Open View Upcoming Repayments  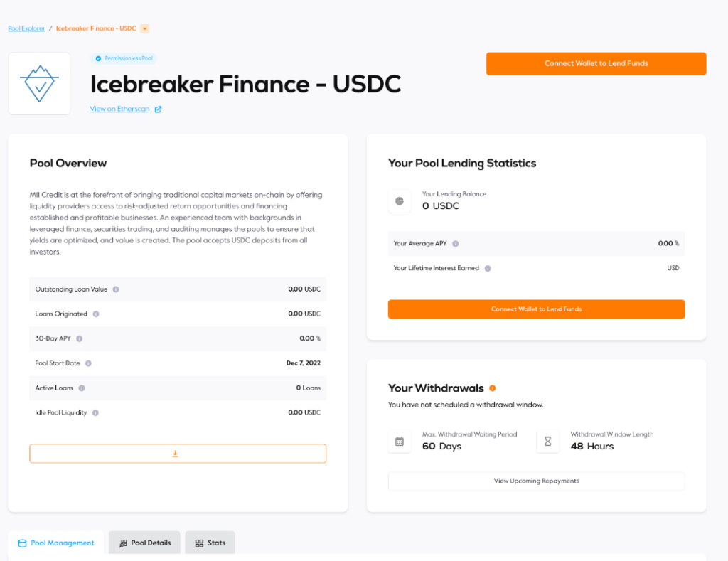536,481
